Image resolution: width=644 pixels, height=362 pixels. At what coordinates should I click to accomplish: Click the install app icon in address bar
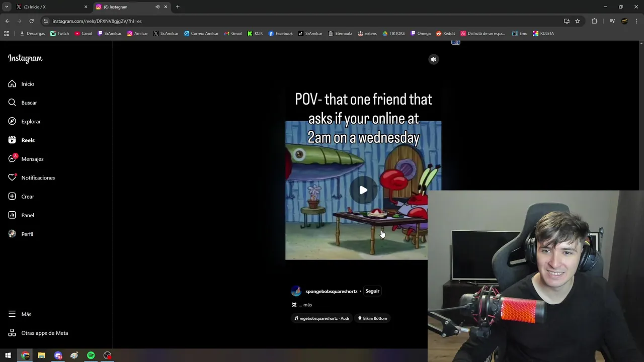(567, 21)
